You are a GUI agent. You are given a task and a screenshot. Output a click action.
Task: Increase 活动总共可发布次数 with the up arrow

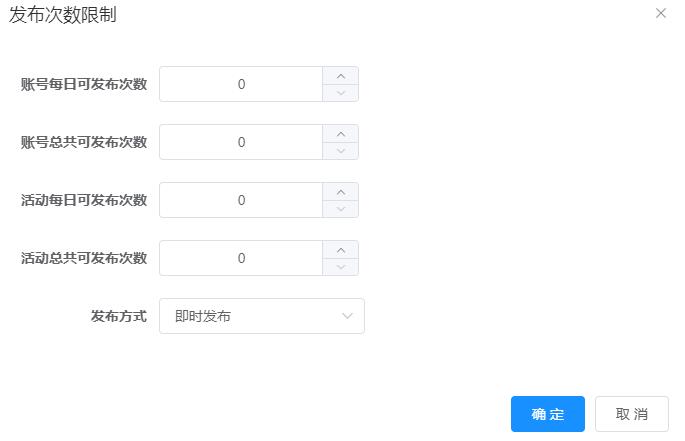click(341, 250)
